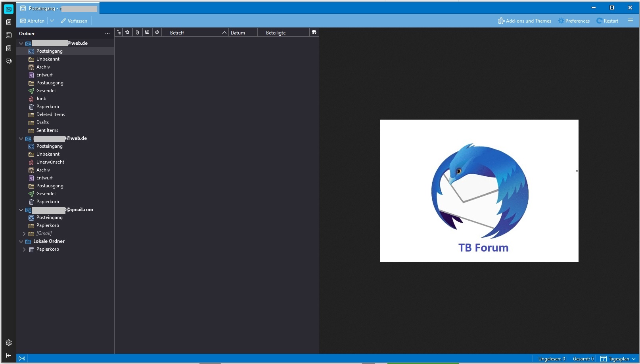Click Verfassen to compose a message
Image resolution: width=640 pixels, height=364 pixels.
74,21
